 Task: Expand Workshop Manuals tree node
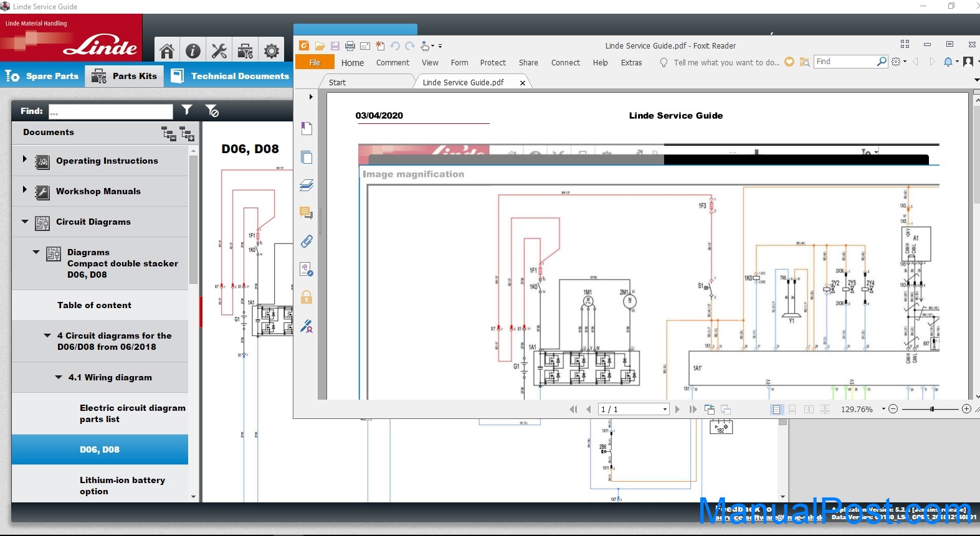24,189
